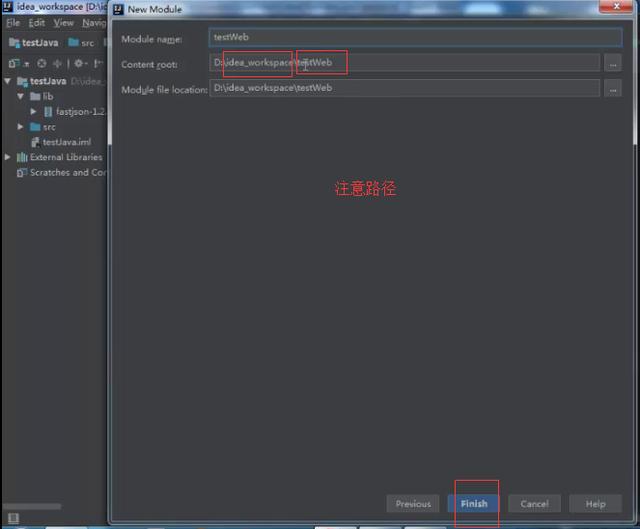Image resolution: width=640 pixels, height=529 pixels.
Task: Open Project panel settings gear
Action: 80,64
